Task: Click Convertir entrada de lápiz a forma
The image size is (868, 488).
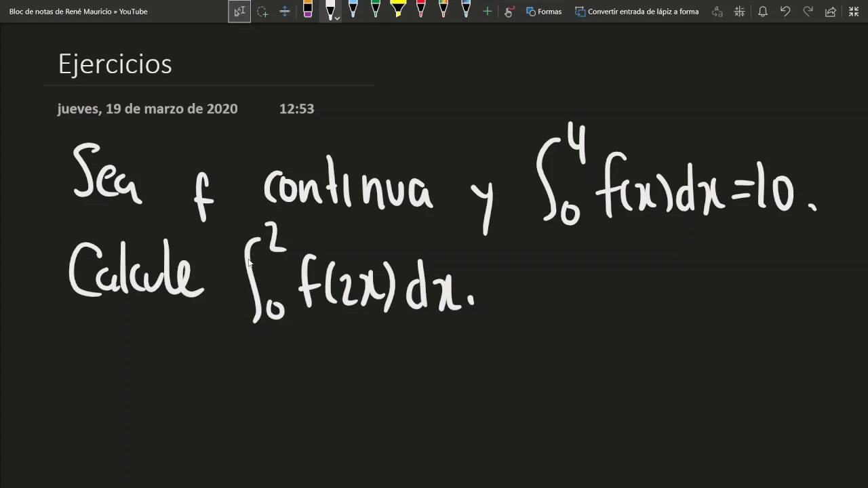Action: coord(637,12)
